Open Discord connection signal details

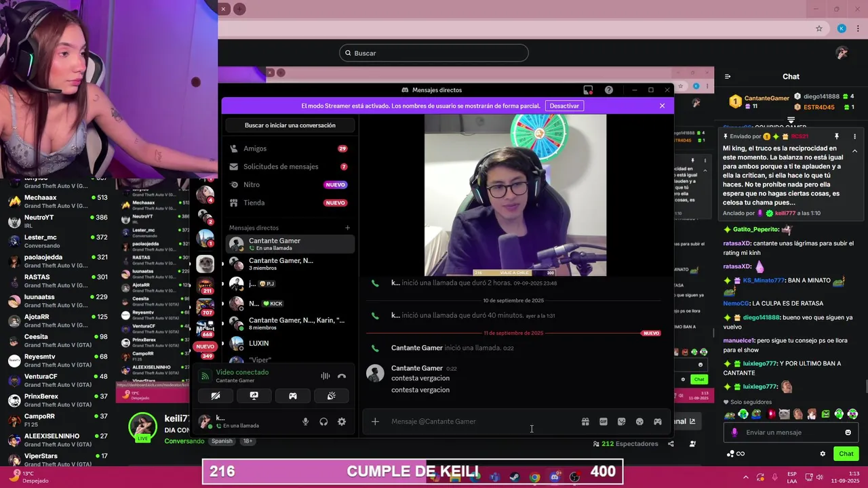tap(205, 375)
